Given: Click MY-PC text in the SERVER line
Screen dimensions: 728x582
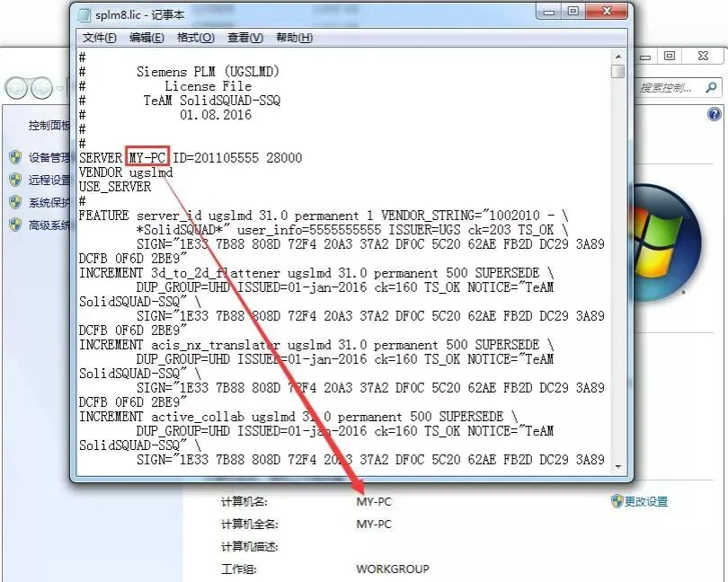Looking at the screenshot, I should click(x=147, y=158).
